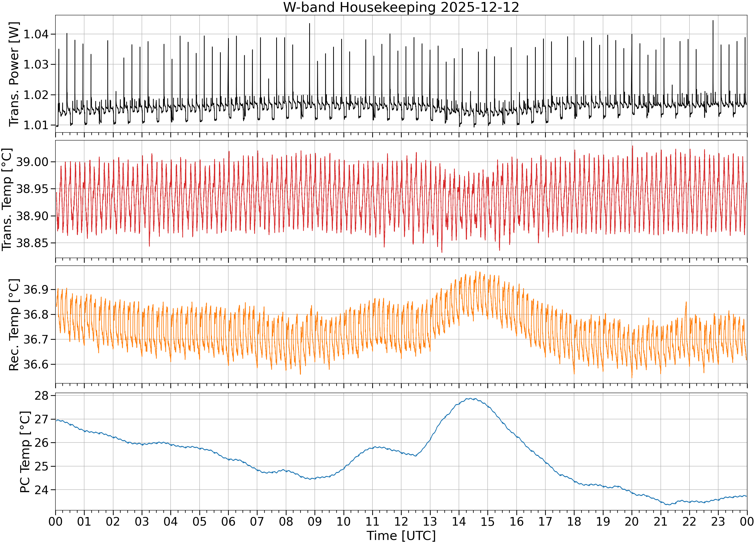Click the 1.01 tick on power axis
The width and height of the screenshot is (756, 544).
[x=36, y=125]
